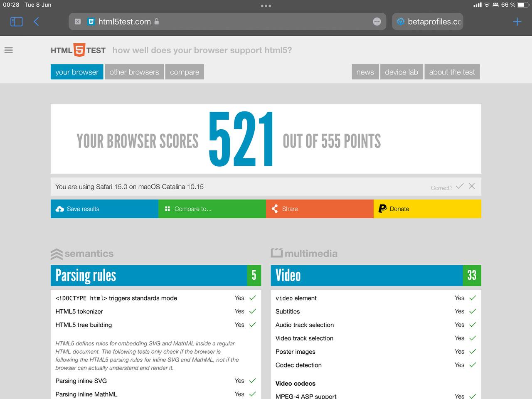Click the battery indicator in the status bar
Image resolution: width=532 pixels, height=399 pixels.
523,5
